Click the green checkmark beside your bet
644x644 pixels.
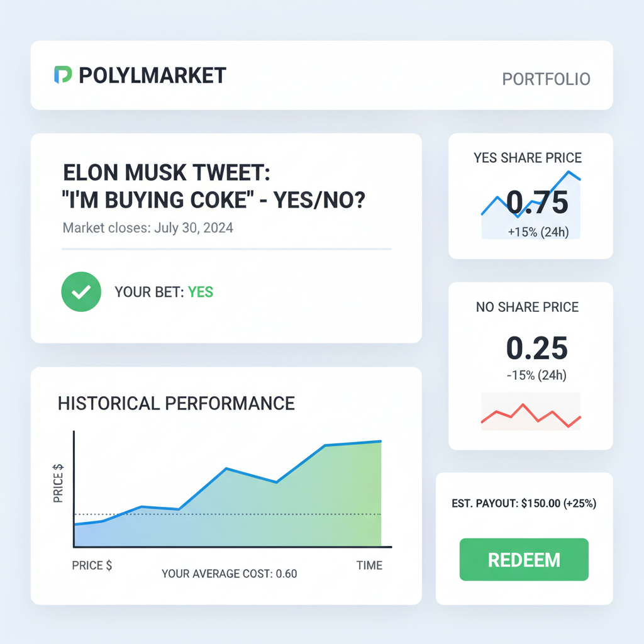click(80, 291)
